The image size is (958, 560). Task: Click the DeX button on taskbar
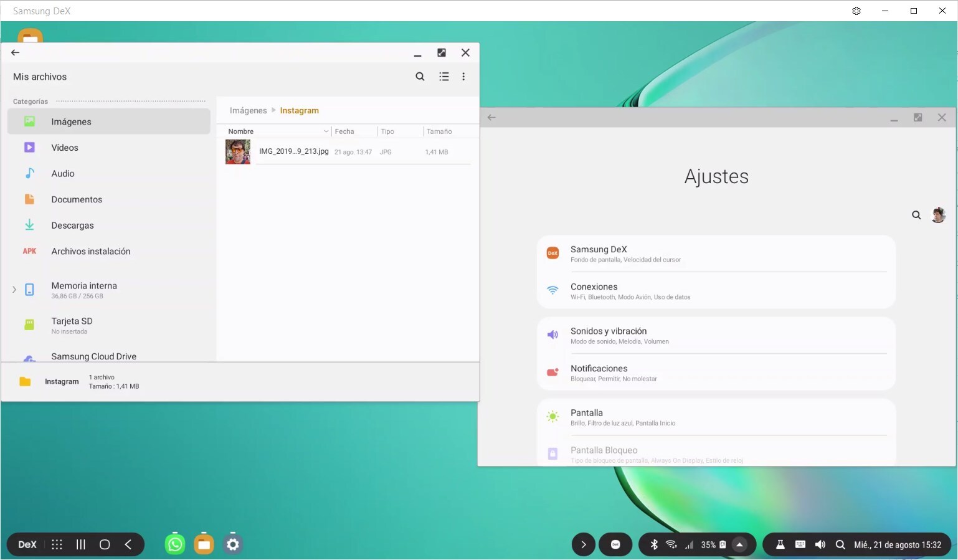[27, 544]
